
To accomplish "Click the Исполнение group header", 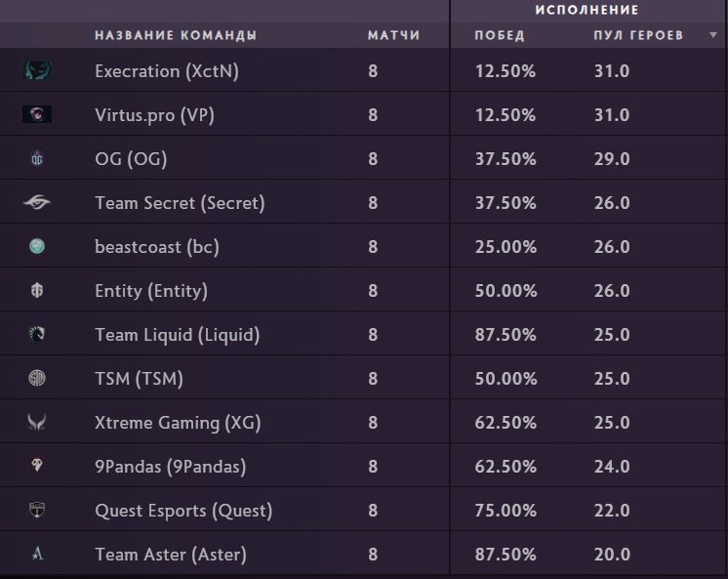I will pos(586,11).
